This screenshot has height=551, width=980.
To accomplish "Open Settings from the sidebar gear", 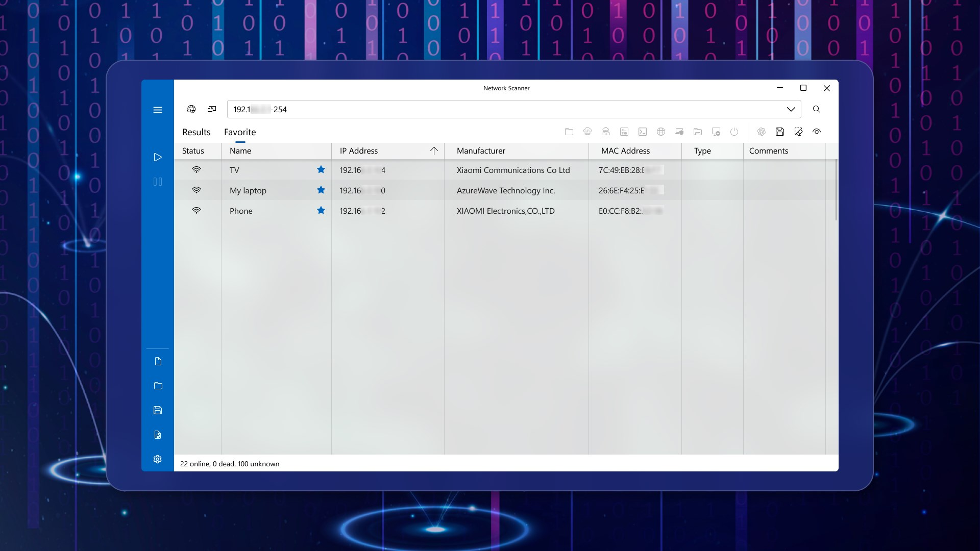I will (158, 459).
